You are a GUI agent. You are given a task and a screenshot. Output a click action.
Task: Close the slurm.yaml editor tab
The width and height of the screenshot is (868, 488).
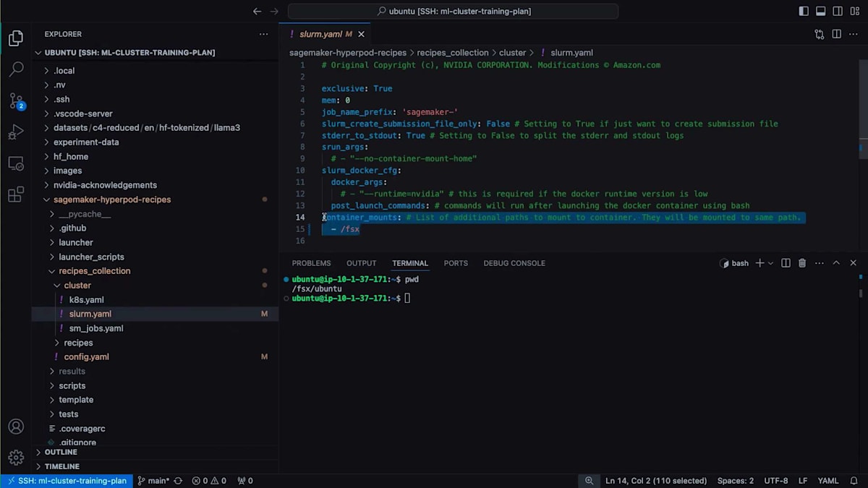[361, 34]
